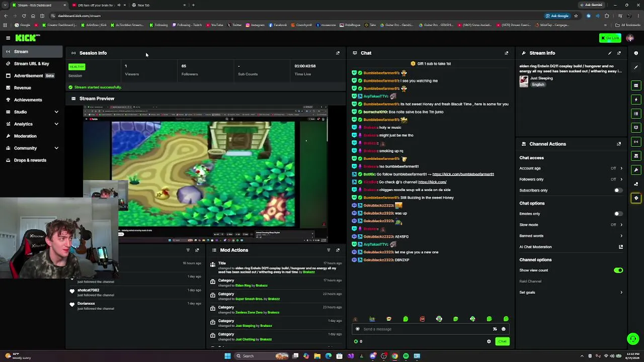Click the Kick logo
Image resolution: width=644 pixels, height=362 pixels.
[x=28, y=38]
